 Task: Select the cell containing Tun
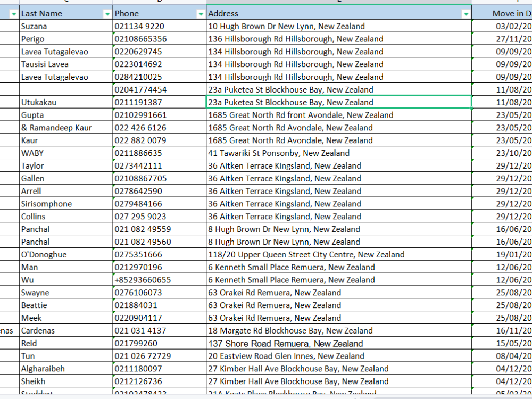pos(66,356)
